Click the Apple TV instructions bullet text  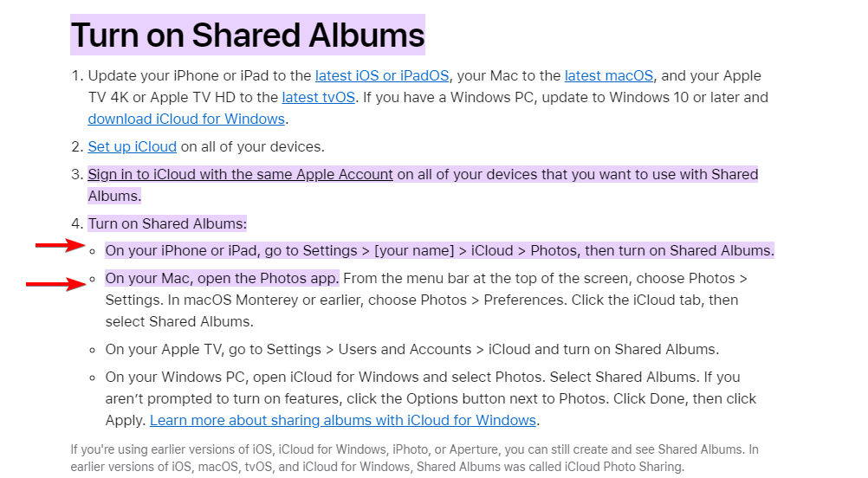click(411, 349)
